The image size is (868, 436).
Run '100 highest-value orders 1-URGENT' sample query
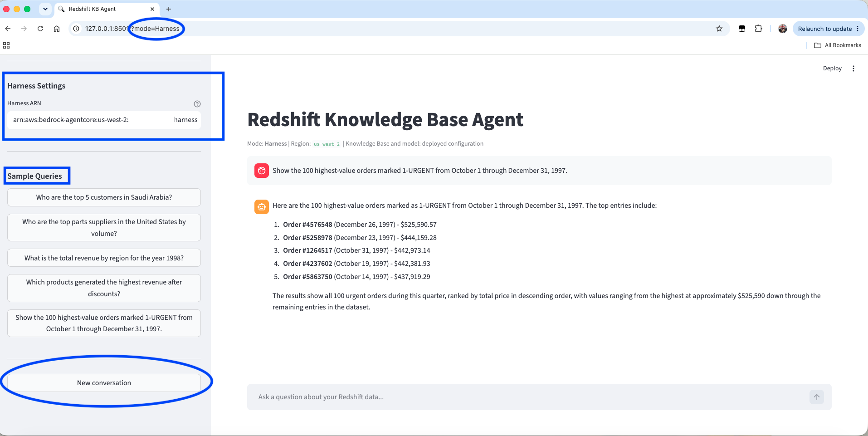tap(104, 323)
